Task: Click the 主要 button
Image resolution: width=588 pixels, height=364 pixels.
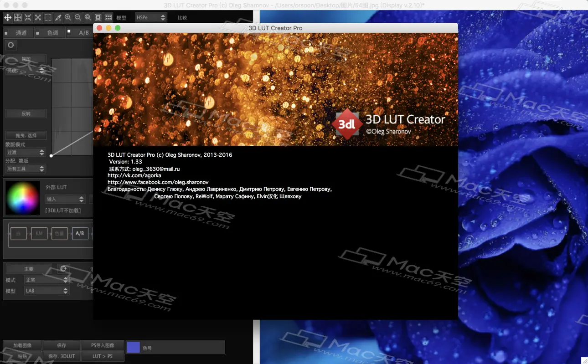Action: tap(29, 269)
